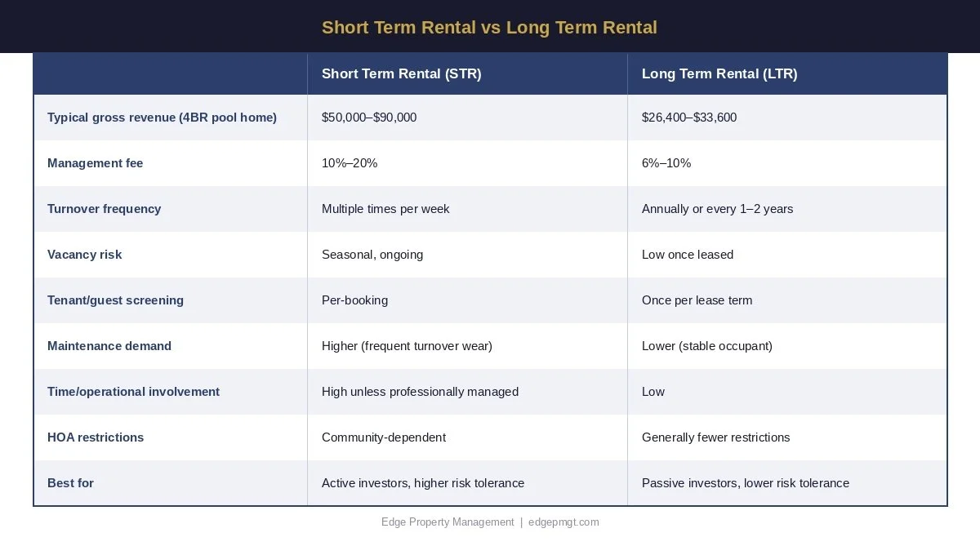Click the Annually or every 1–2 years cell
This screenshot has height=555, width=980.
pyautogui.click(x=787, y=209)
